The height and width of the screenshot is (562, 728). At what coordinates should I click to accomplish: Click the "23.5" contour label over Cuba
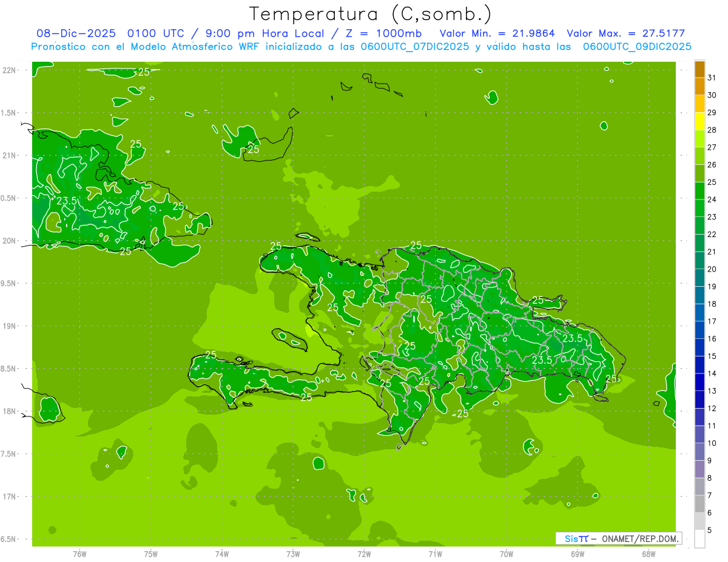click(x=67, y=201)
